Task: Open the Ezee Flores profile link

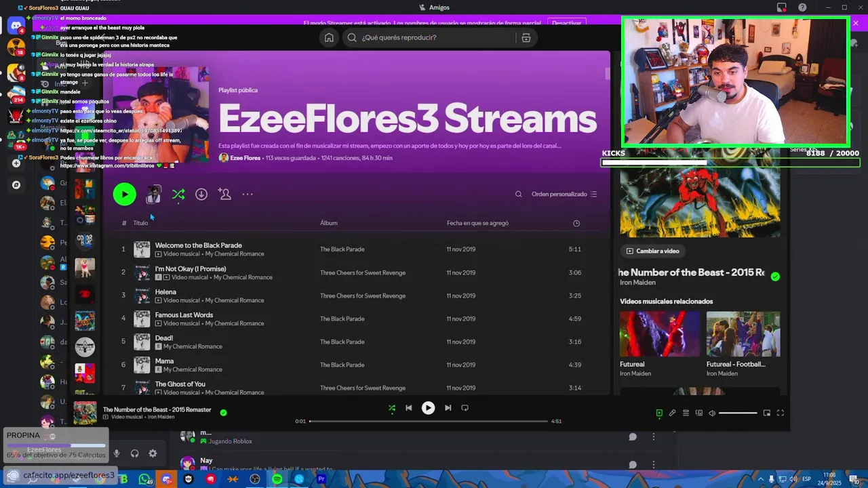Action: click(x=245, y=158)
